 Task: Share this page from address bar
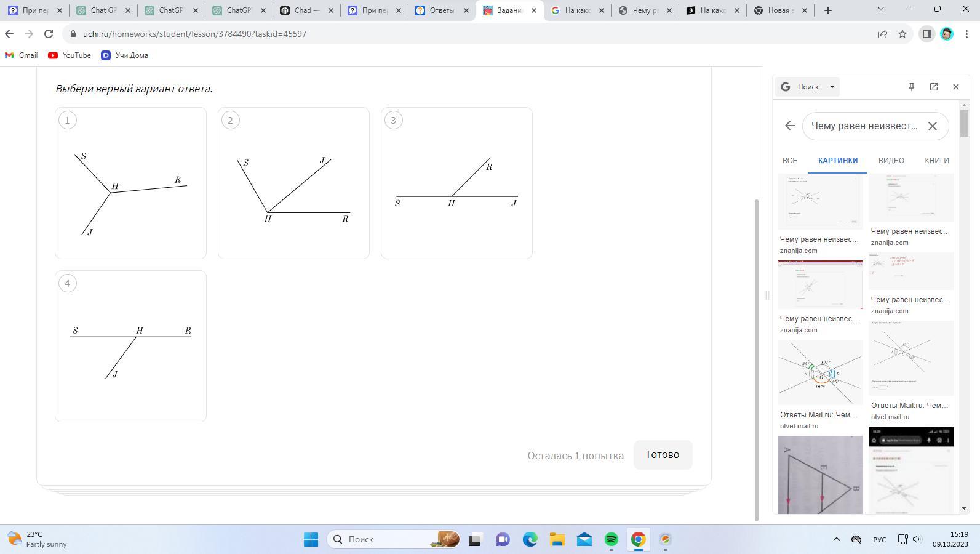[883, 34]
